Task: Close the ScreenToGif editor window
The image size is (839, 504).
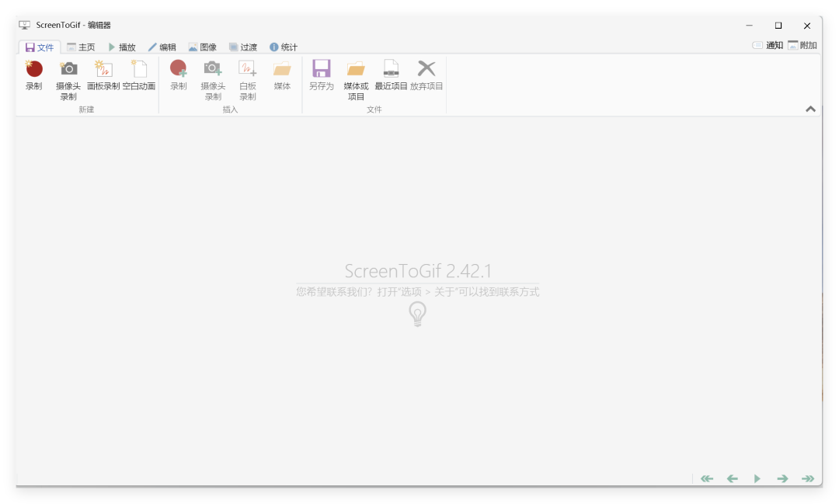Action: click(x=807, y=25)
